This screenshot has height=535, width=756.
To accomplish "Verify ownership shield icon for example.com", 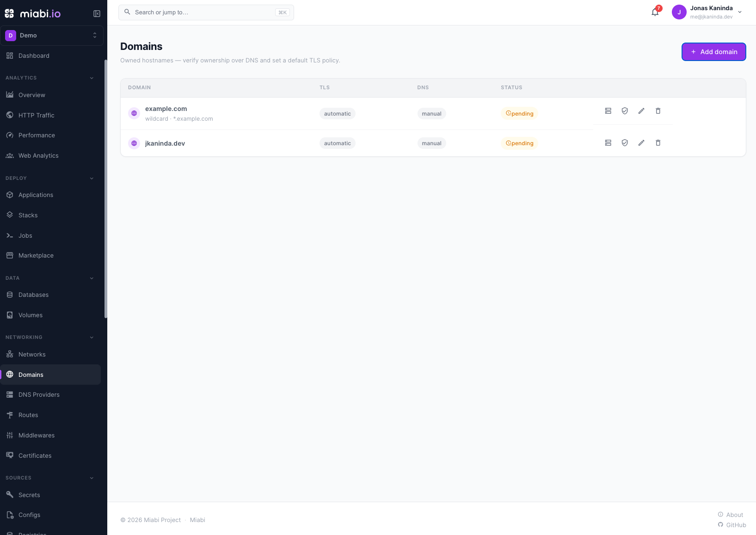I will (x=625, y=111).
